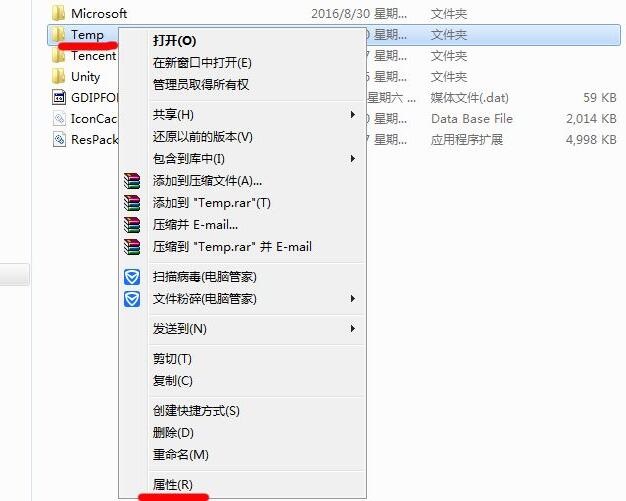Select 创建快捷方式(S) entry

click(x=196, y=411)
